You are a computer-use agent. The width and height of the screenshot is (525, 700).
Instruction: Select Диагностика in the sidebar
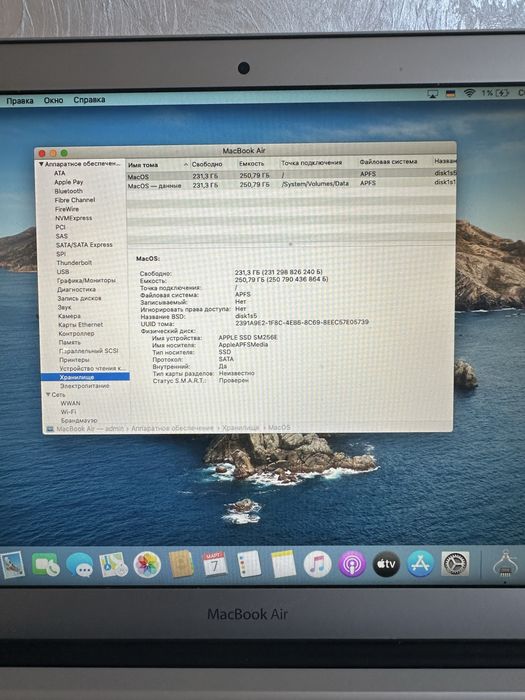click(x=76, y=289)
